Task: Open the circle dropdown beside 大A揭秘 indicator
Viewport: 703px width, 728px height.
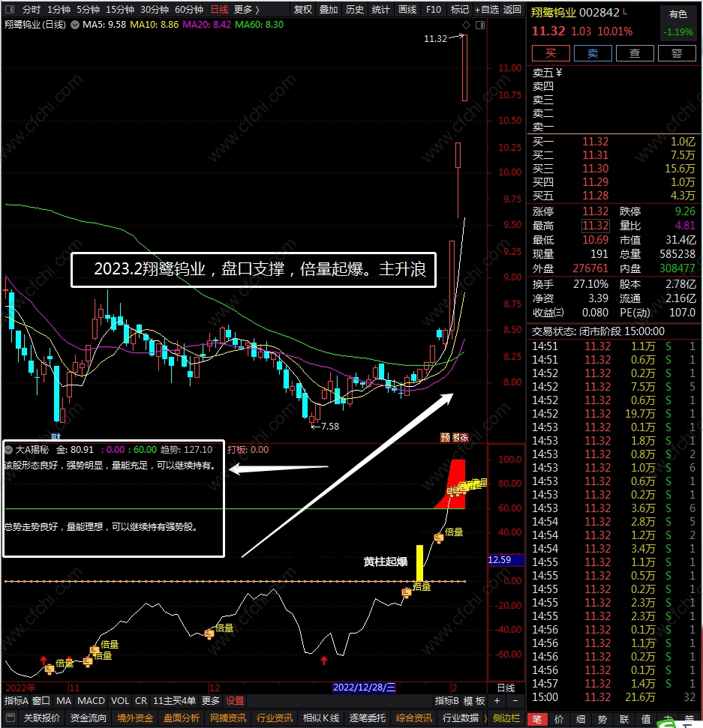Action: pyautogui.click(x=8, y=449)
